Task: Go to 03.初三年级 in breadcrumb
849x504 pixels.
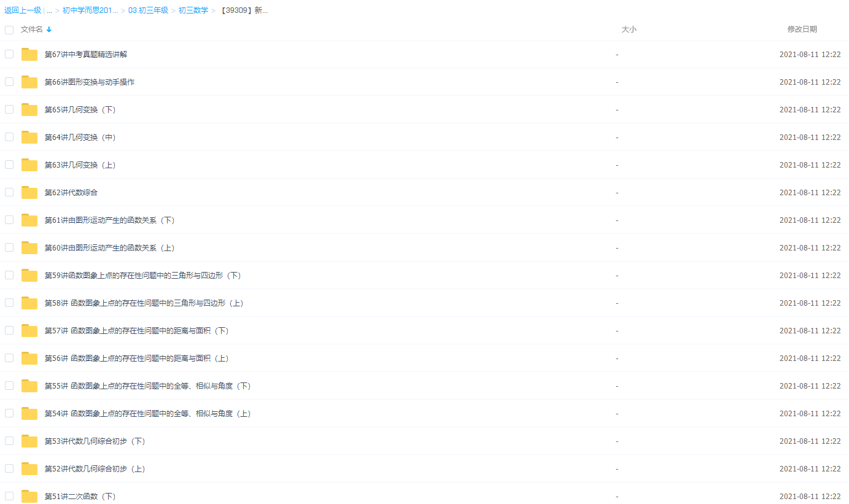Action: pos(148,10)
